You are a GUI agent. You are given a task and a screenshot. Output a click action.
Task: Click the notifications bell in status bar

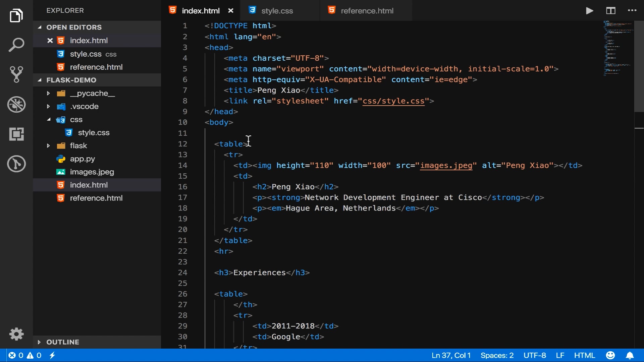[x=630, y=355]
